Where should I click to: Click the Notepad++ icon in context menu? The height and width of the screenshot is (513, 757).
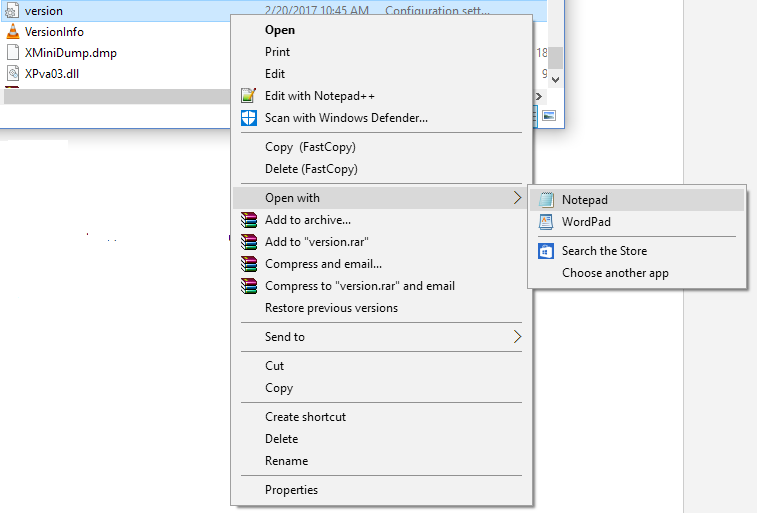pyautogui.click(x=249, y=96)
